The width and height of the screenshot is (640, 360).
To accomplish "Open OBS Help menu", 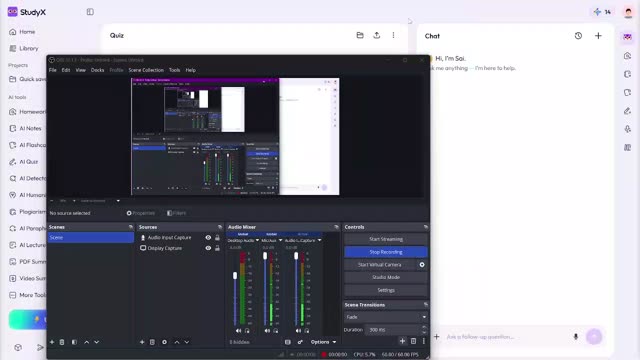I will (191, 70).
